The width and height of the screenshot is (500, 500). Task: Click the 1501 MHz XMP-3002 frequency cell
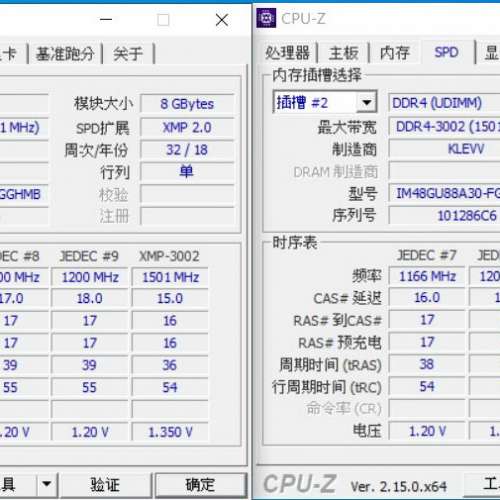(x=170, y=277)
